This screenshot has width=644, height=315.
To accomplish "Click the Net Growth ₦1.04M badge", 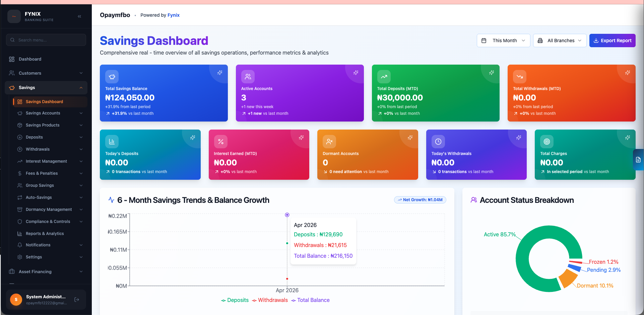I will tap(420, 200).
